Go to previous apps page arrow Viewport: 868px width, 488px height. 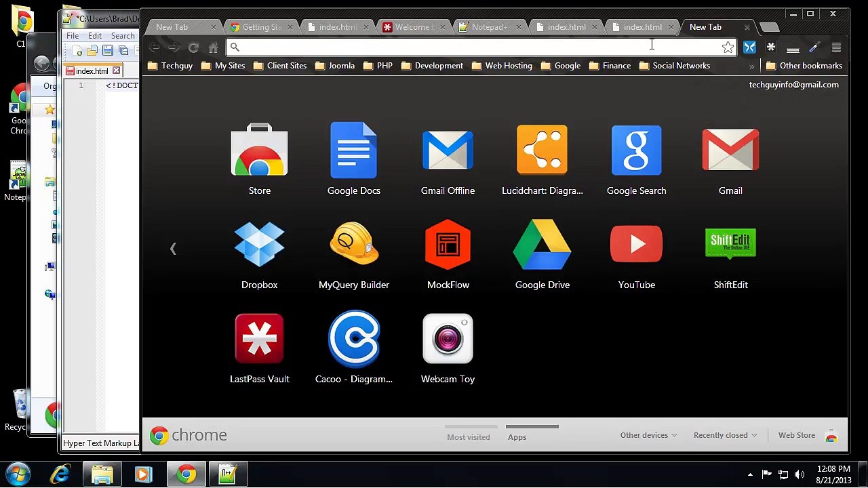[x=173, y=249]
